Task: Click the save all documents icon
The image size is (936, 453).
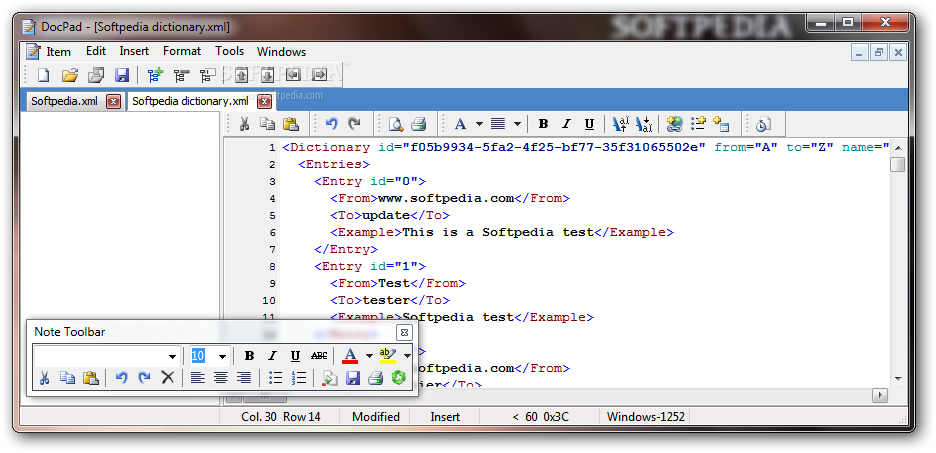Action: (96, 75)
